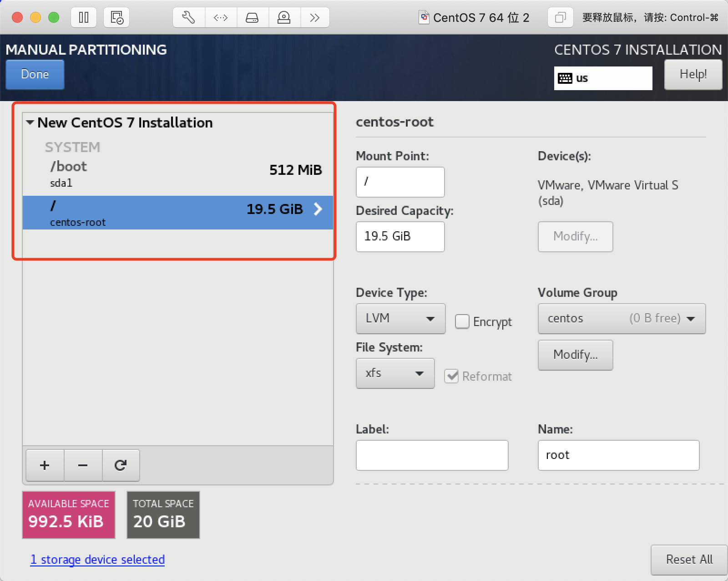
Task: Click the centos-root heading text
Action: click(395, 122)
